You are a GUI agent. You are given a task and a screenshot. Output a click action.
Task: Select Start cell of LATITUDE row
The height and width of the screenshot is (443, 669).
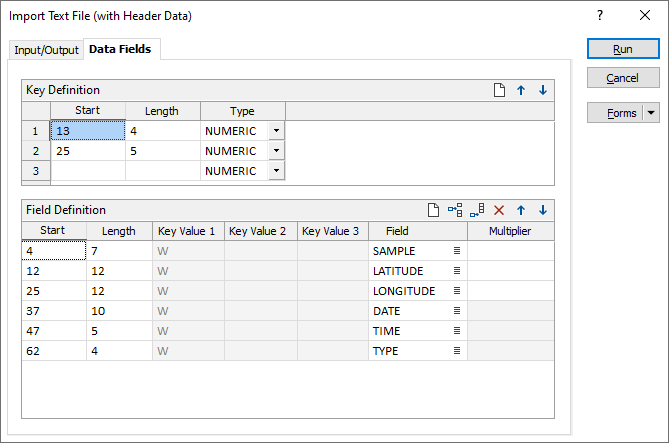coord(54,271)
